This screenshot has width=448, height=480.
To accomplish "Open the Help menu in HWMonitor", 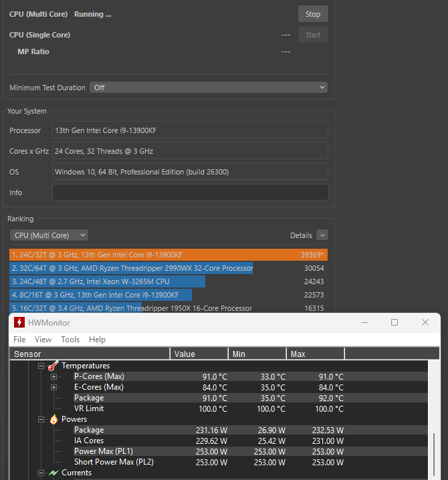I will tap(98, 340).
